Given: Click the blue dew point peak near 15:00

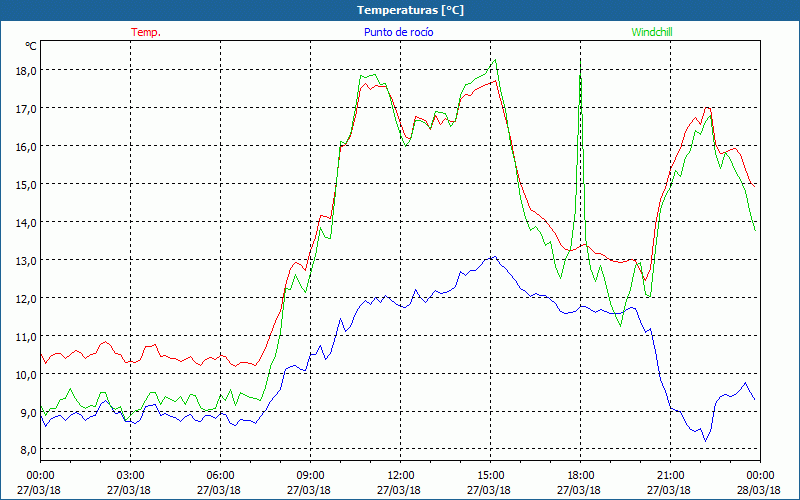Looking at the screenshot, I should 494,257.
